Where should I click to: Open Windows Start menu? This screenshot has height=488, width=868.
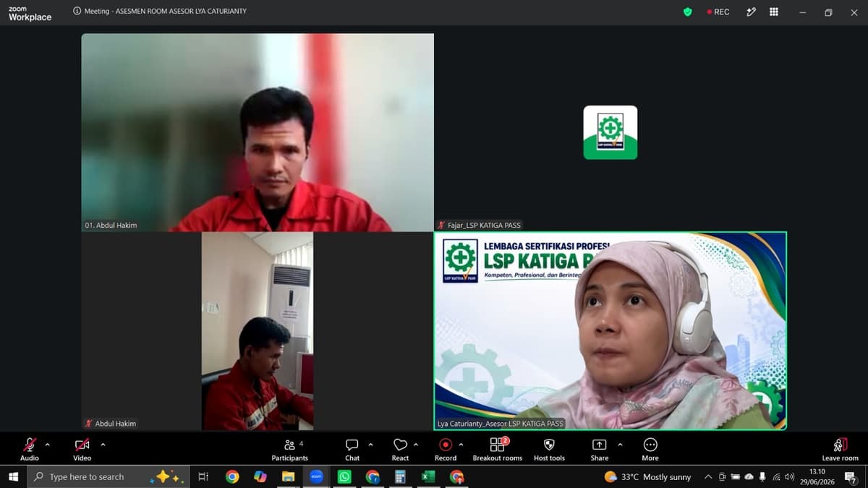pyautogui.click(x=13, y=476)
